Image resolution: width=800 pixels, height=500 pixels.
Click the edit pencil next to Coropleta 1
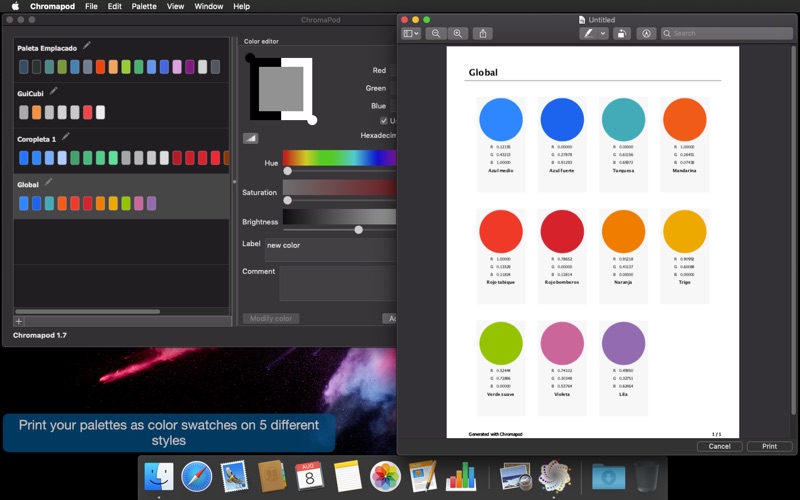pyautogui.click(x=65, y=137)
